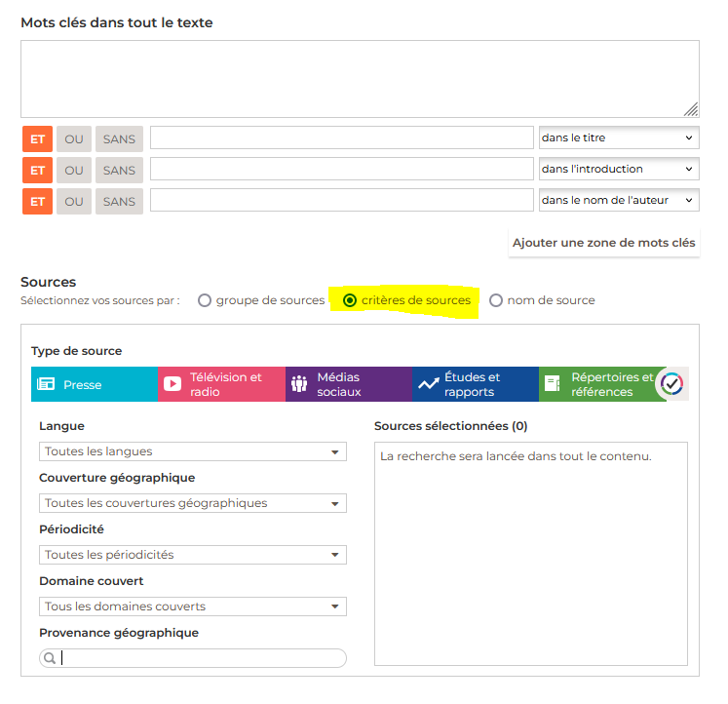The height and width of the screenshot is (704, 728).
Task: Open the Études et rapports tab
Action: (x=476, y=384)
